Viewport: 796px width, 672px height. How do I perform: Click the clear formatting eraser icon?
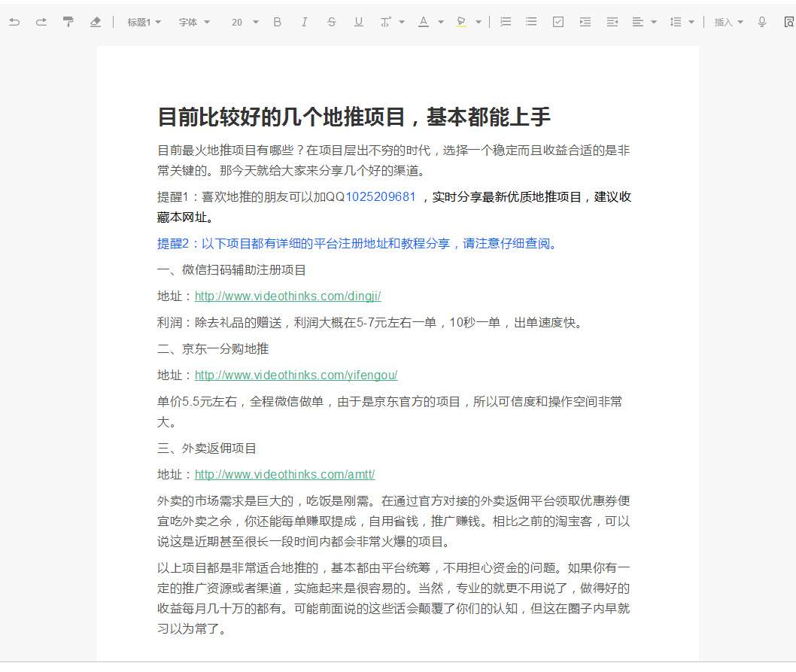pyautogui.click(x=95, y=22)
